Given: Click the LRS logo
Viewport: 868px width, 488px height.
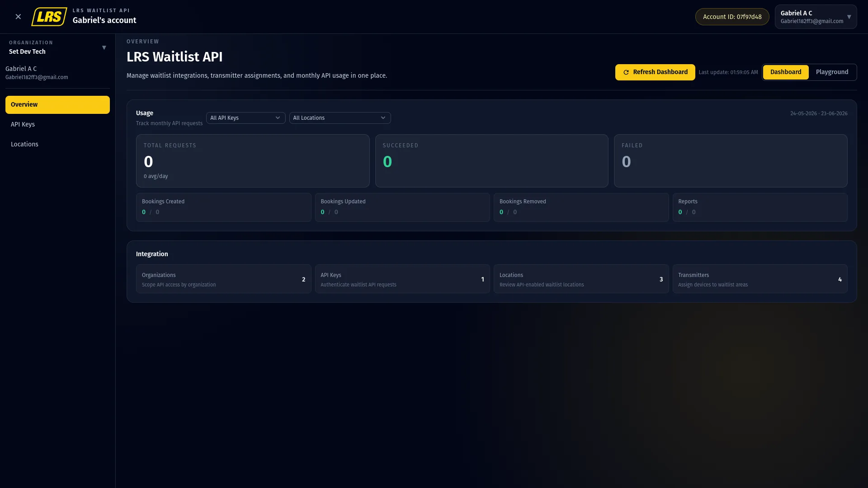Looking at the screenshot, I should [x=49, y=17].
